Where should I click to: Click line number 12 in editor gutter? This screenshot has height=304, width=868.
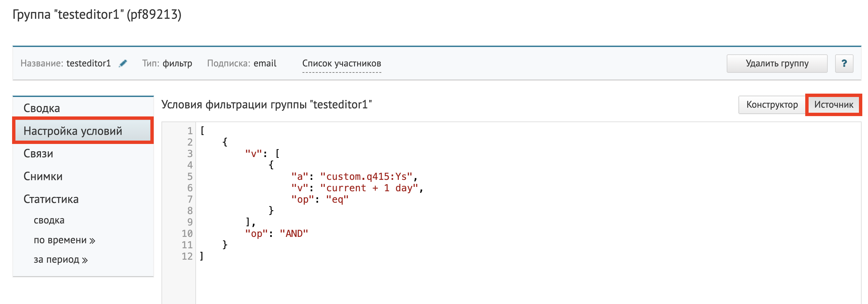click(x=187, y=256)
